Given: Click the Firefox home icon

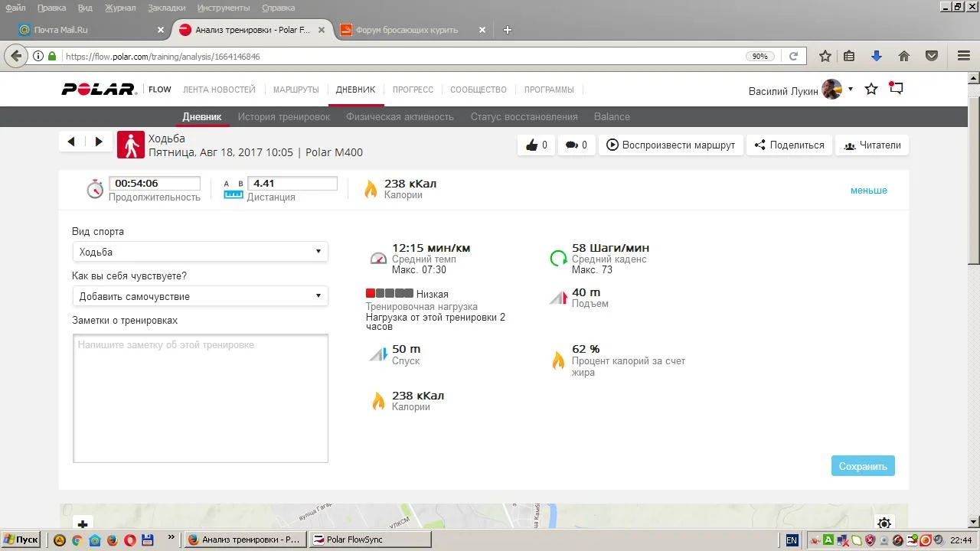Looking at the screenshot, I should pyautogui.click(x=904, y=56).
